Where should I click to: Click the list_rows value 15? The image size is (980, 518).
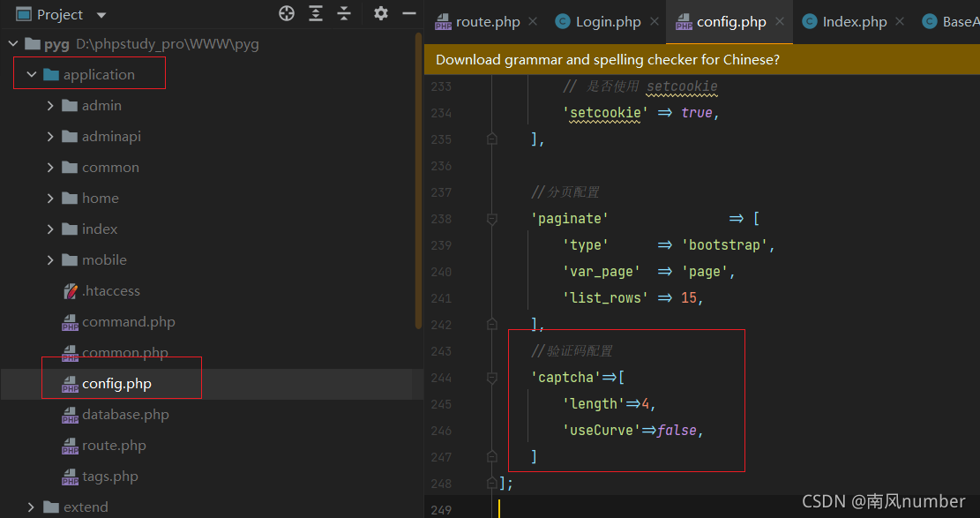click(x=689, y=297)
